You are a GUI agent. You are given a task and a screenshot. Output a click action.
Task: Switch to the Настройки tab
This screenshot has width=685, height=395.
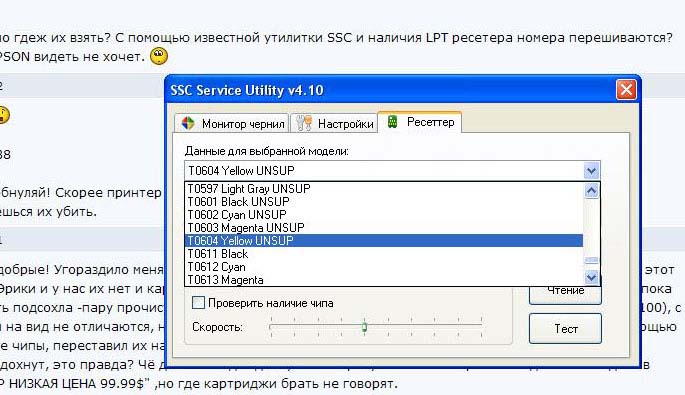(x=334, y=123)
